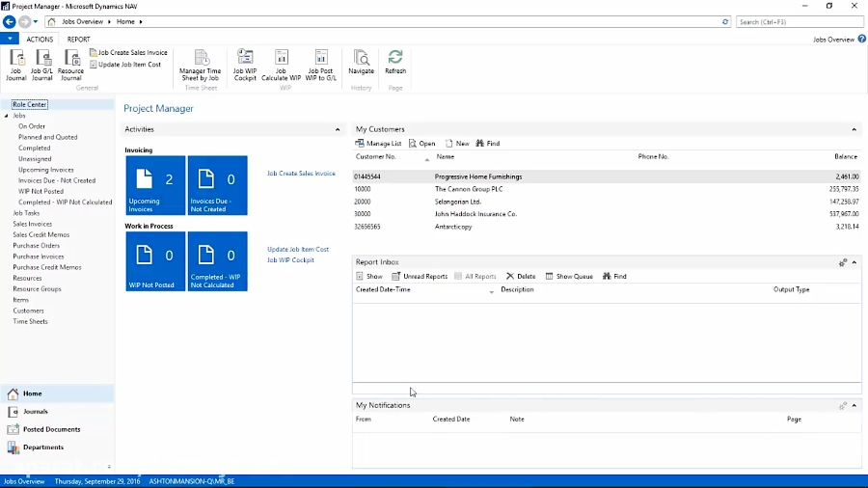Open the help icon near Jobs Overview
Viewport: 868px width, 488px height.
click(862, 40)
